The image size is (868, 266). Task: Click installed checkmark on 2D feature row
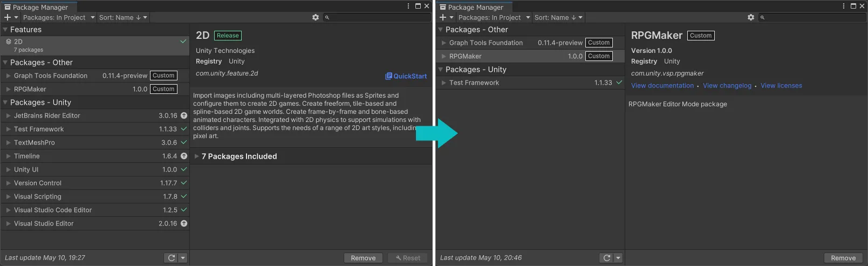point(183,41)
